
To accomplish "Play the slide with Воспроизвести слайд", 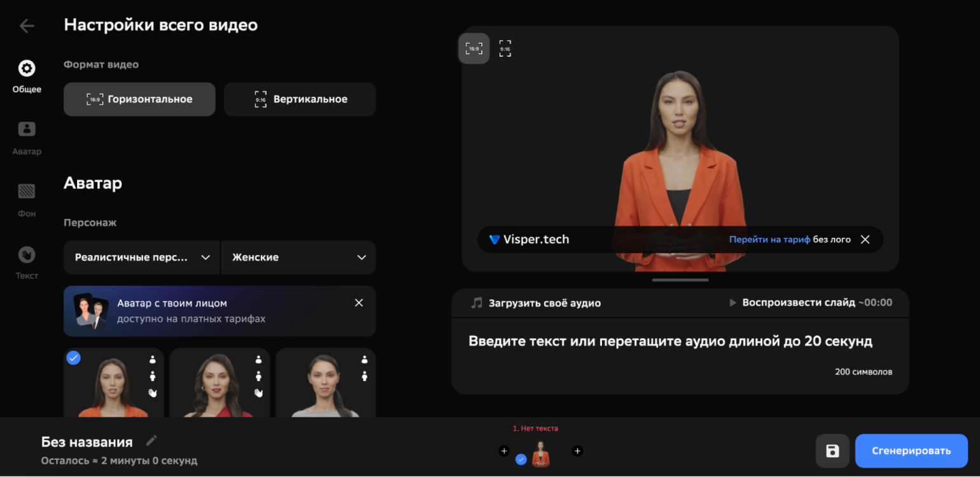I will (x=811, y=303).
